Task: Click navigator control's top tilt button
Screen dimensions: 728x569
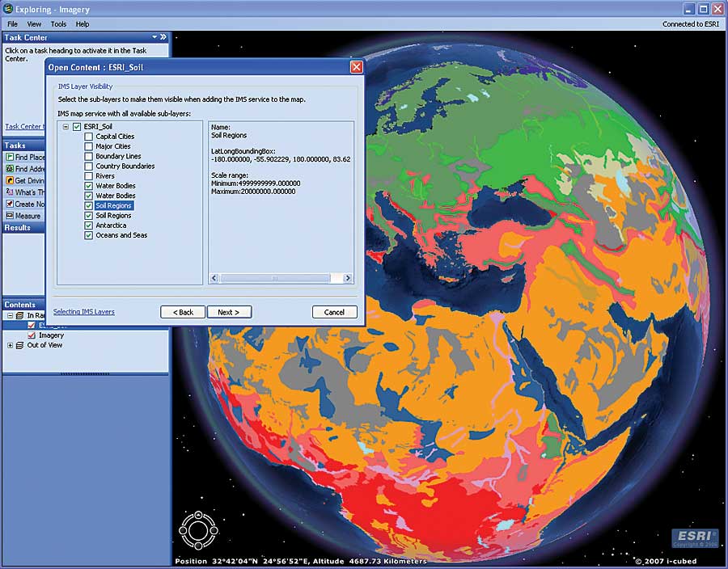Action: click(x=198, y=515)
